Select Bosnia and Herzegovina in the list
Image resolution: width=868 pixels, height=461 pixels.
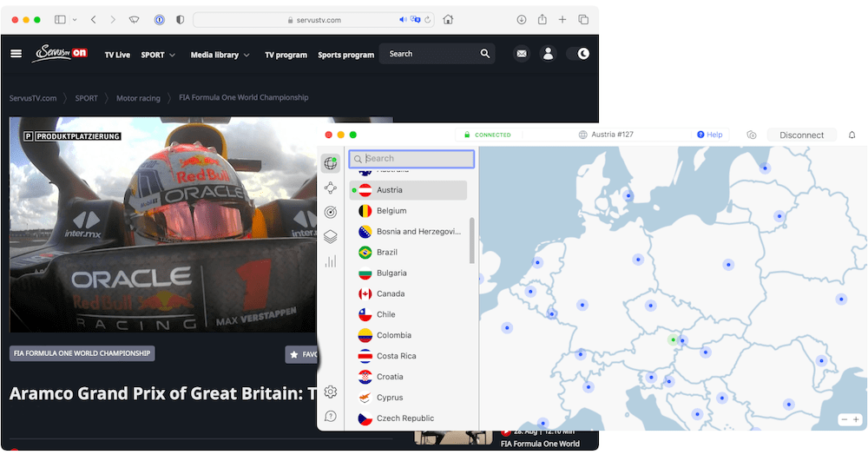click(409, 231)
